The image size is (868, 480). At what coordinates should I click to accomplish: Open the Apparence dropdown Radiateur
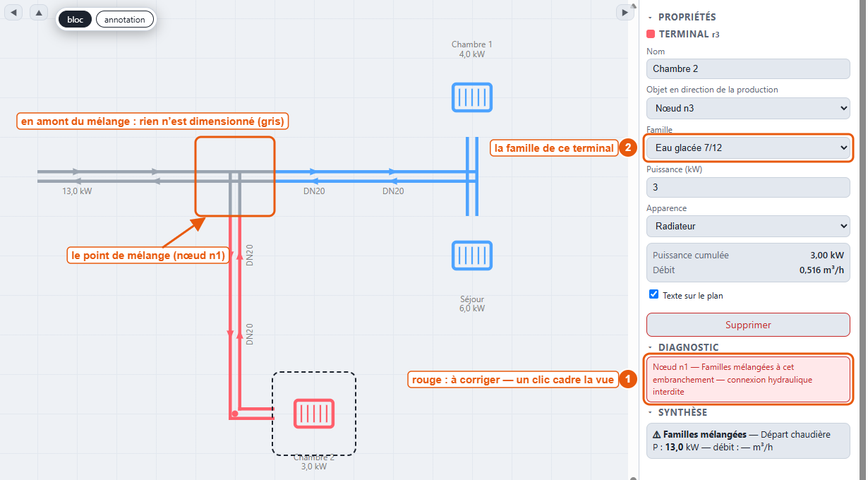[748, 227]
